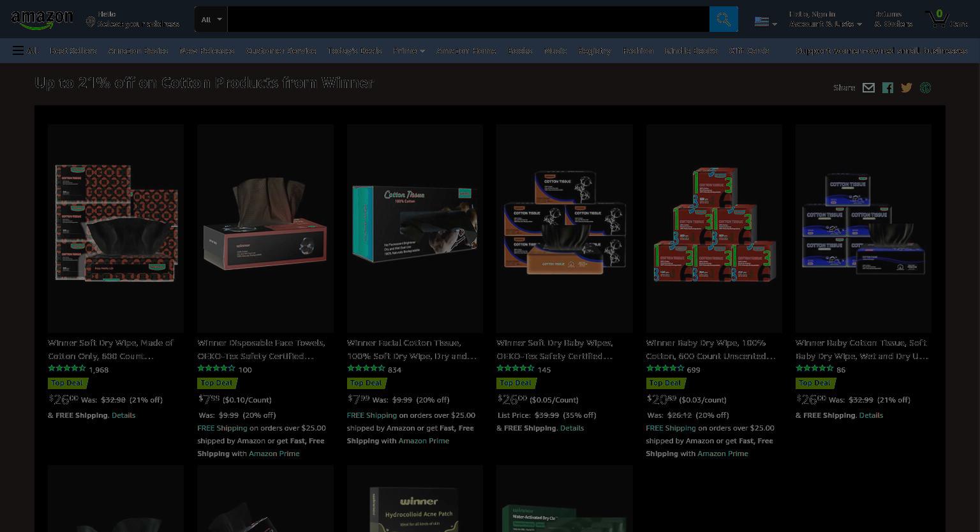Open Music nav item
Image resolution: width=980 pixels, height=532 pixels.
click(555, 50)
